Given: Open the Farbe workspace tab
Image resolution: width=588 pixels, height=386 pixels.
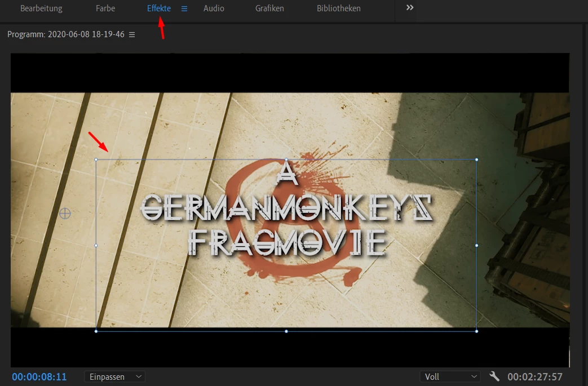Looking at the screenshot, I should 105,8.
